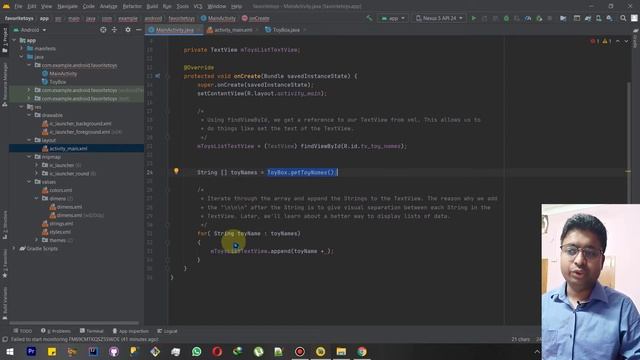Open the Terminal tool window
640x360 pixels.
click(92, 331)
